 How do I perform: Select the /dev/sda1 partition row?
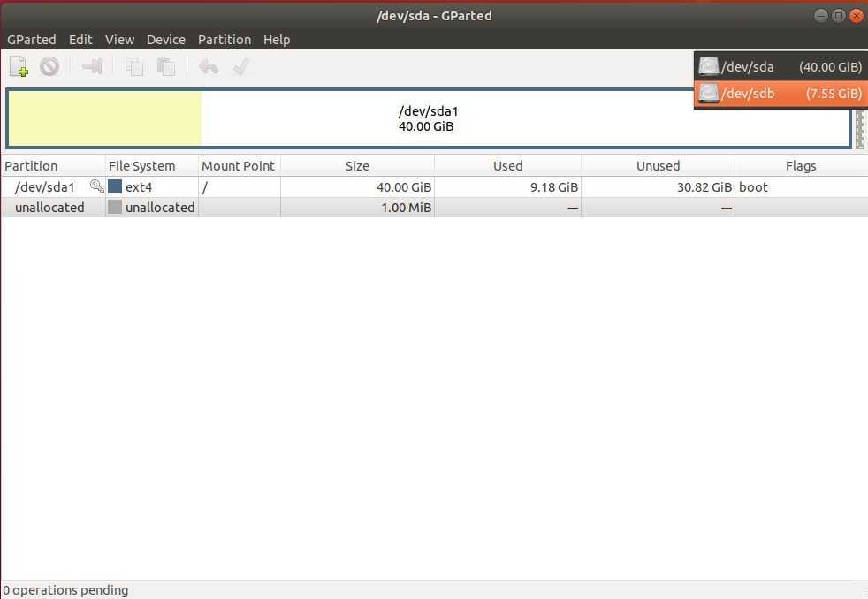pyautogui.click(x=434, y=187)
